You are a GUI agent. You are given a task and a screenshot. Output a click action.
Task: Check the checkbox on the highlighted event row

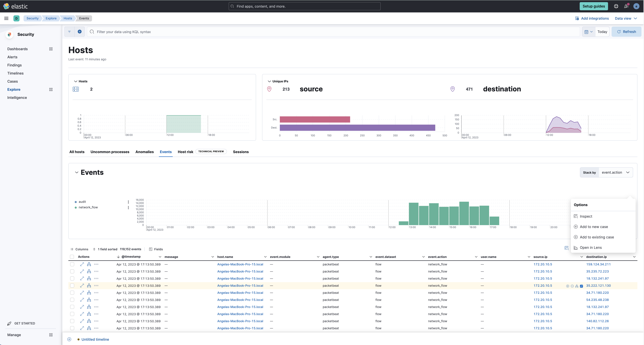click(x=72, y=285)
